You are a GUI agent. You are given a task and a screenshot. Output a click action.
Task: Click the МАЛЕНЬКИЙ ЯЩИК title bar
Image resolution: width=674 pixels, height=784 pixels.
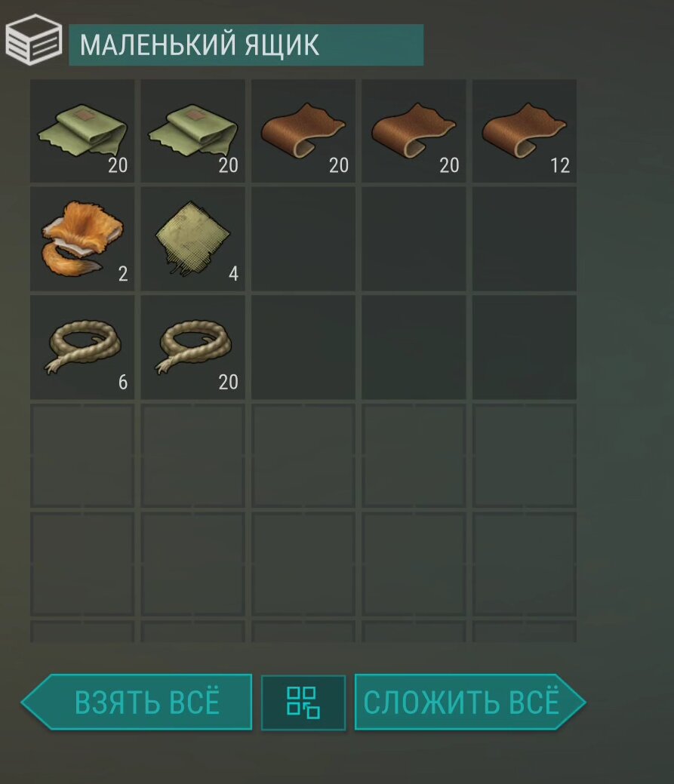coord(246,45)
